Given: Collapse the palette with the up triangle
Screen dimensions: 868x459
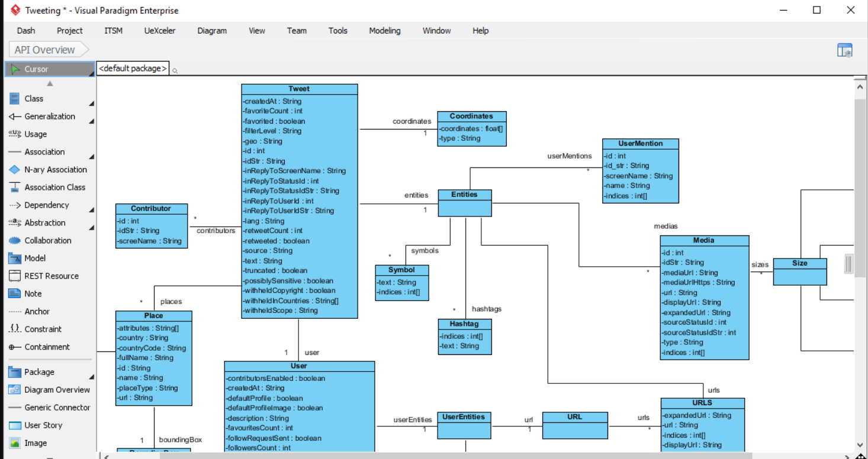Looking at the screenshot, I should pyautogui.click(x=50, y=84).
